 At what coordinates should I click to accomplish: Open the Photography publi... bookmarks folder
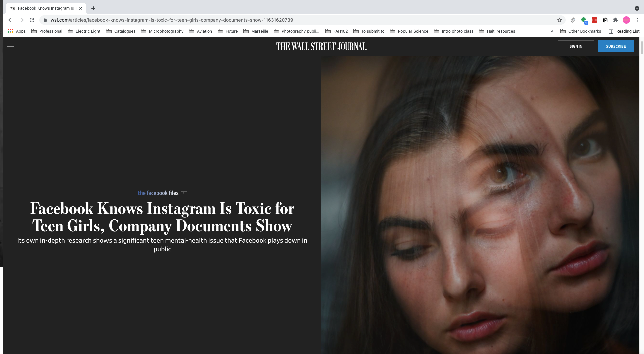(296, 31)
